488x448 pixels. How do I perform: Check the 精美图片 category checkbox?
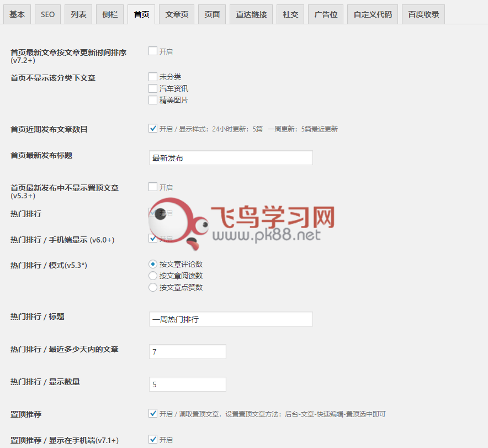pos(153,100)
